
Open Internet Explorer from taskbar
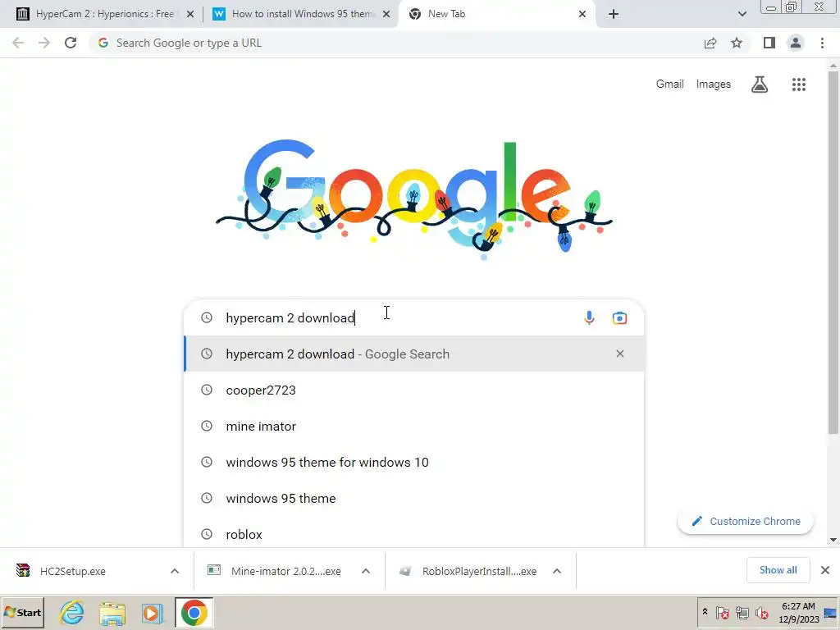(x=72, y=612)
